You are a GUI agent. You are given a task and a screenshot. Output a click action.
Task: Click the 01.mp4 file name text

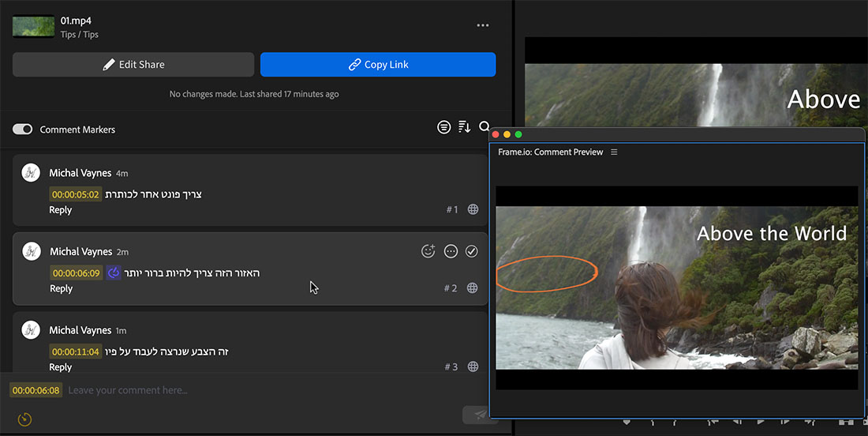[x=76, y=21]
